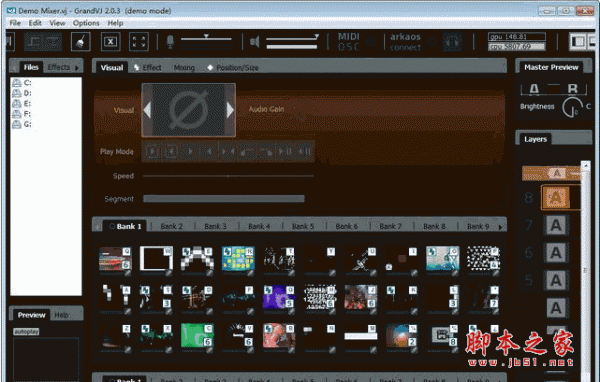
Task: Select the Q visual thumbnail in Bank 1
Action: click(x=115, y=259)
